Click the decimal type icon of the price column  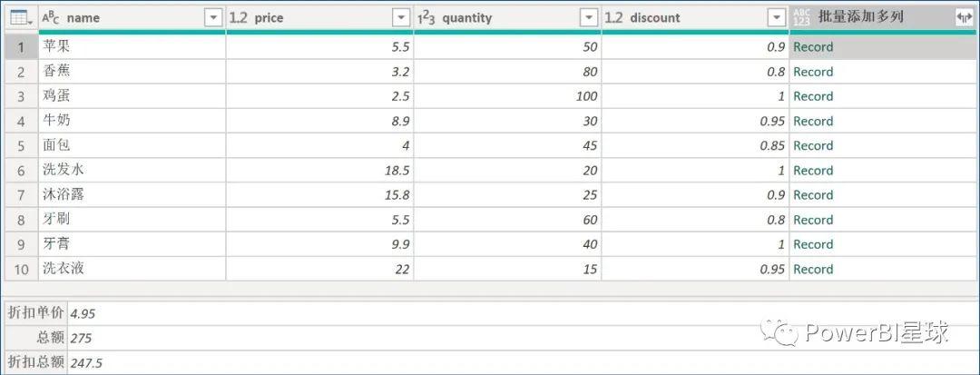tap(238, 18)
